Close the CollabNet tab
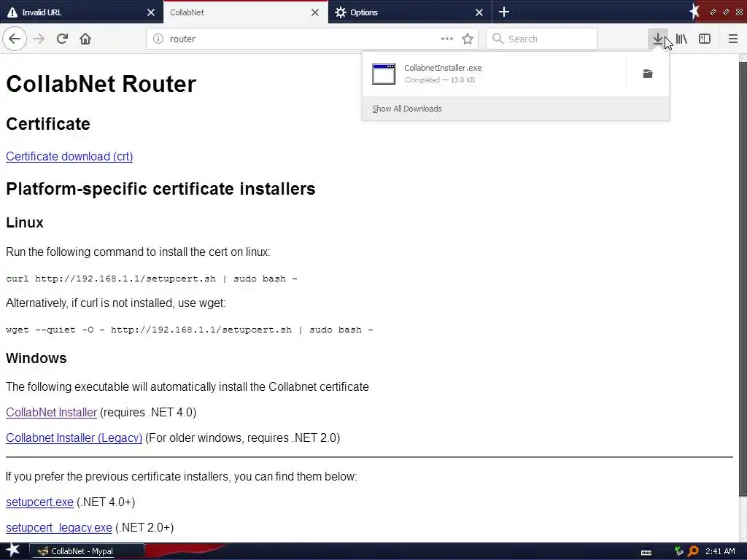 click(315, 12)
